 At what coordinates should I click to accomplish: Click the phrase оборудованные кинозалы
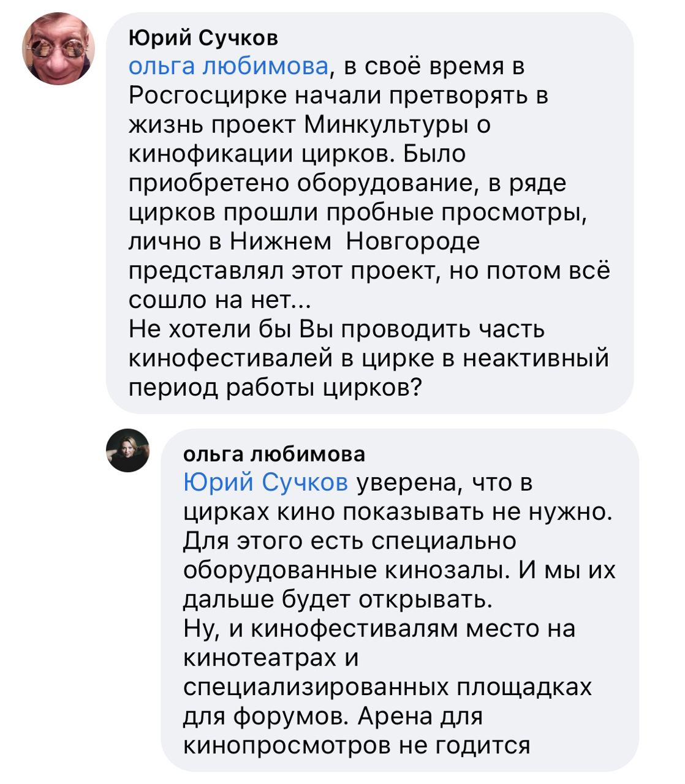click(x=347, y=571)
